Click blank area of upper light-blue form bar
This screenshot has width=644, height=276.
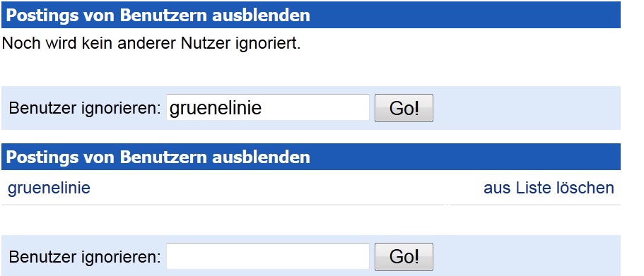(x=526, y=108)
